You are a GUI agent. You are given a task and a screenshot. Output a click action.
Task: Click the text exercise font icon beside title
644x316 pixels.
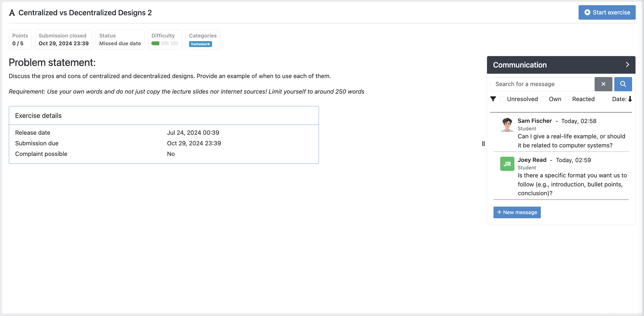[12, 13]
